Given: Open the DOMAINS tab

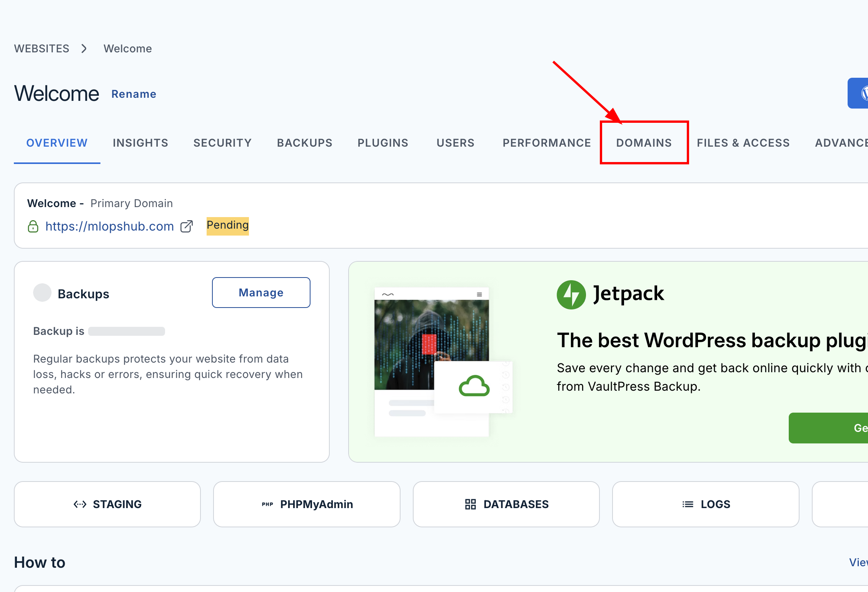Looking at the screenshot, I should (x=644, y=143).
